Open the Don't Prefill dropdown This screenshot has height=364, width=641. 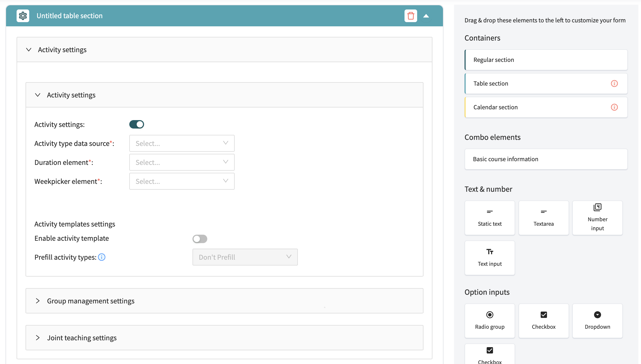click(x=245, y=257)
